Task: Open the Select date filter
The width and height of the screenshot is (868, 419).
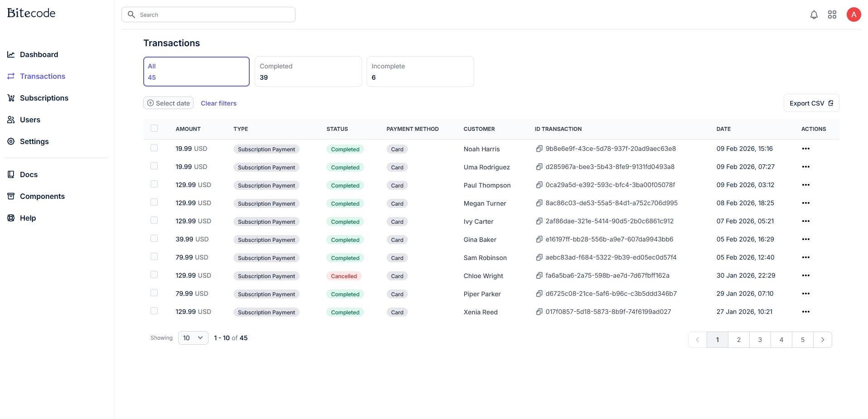Action: tap(168, 103)
